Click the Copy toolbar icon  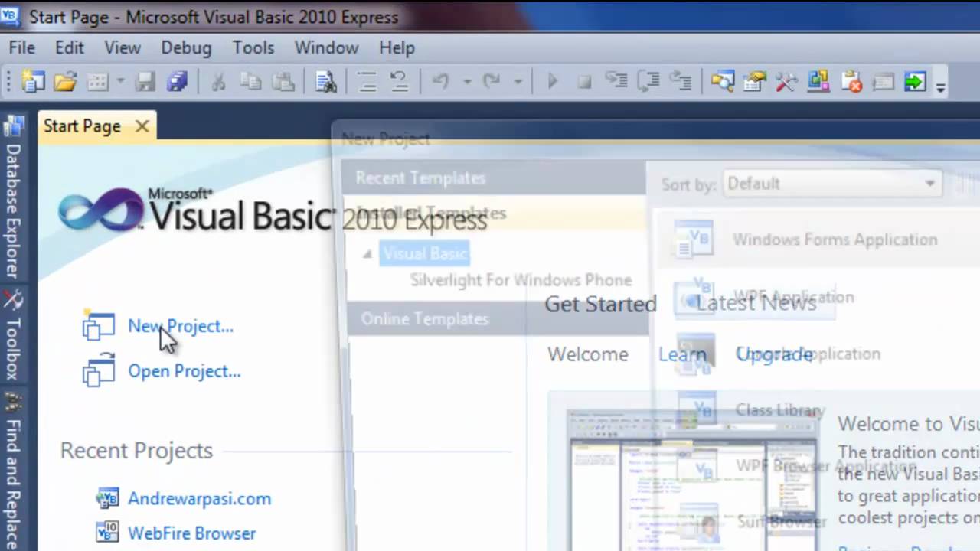coord(250,81)
